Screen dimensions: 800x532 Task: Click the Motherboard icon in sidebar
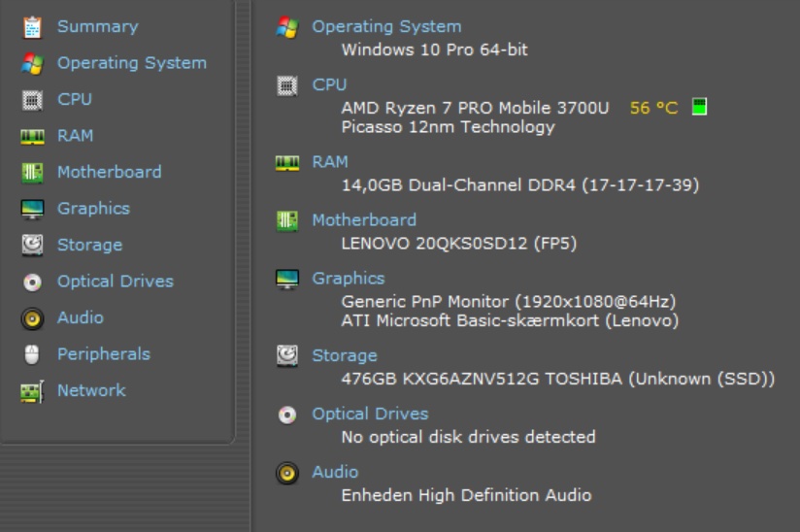32,173
